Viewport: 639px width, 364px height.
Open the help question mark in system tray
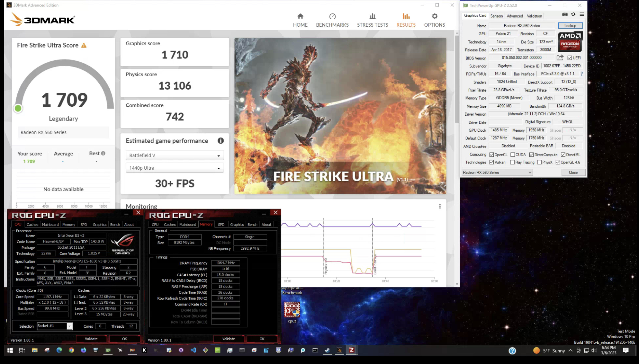click(x=512, y=351)
